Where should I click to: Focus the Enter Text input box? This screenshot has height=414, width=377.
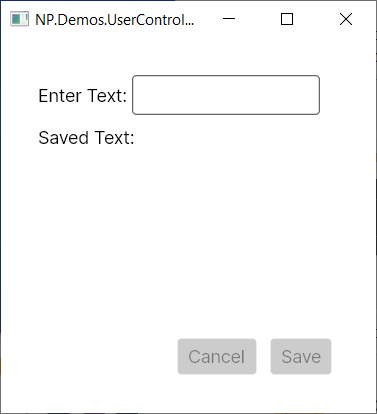[226, 95]
